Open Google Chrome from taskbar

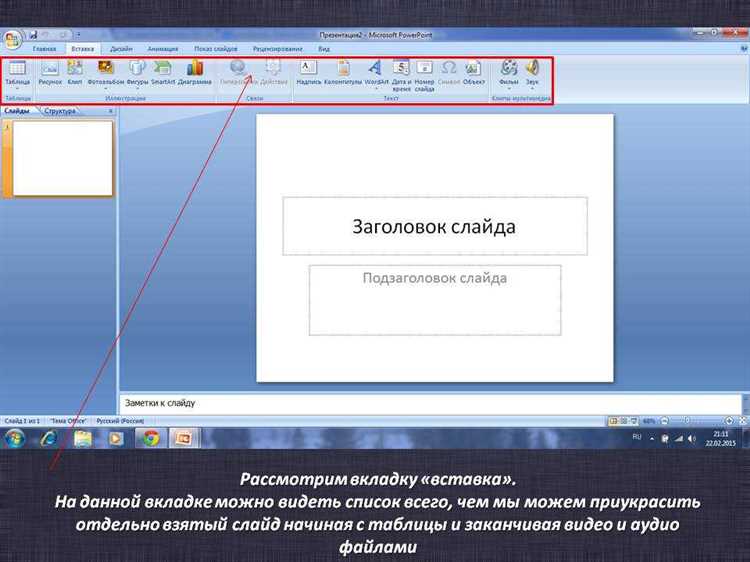pyautogui.click(x=150, y=438)
